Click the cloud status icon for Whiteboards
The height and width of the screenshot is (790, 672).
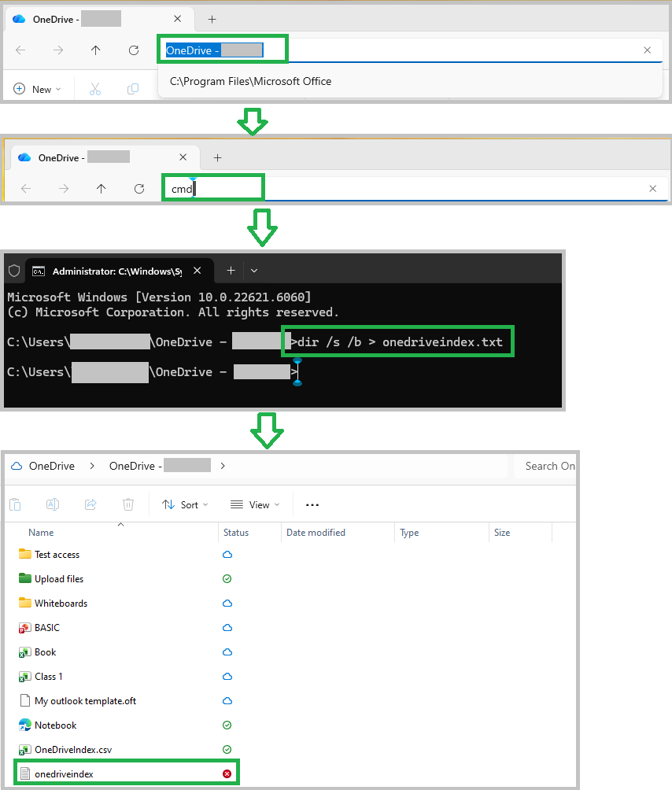pos(227,603)
